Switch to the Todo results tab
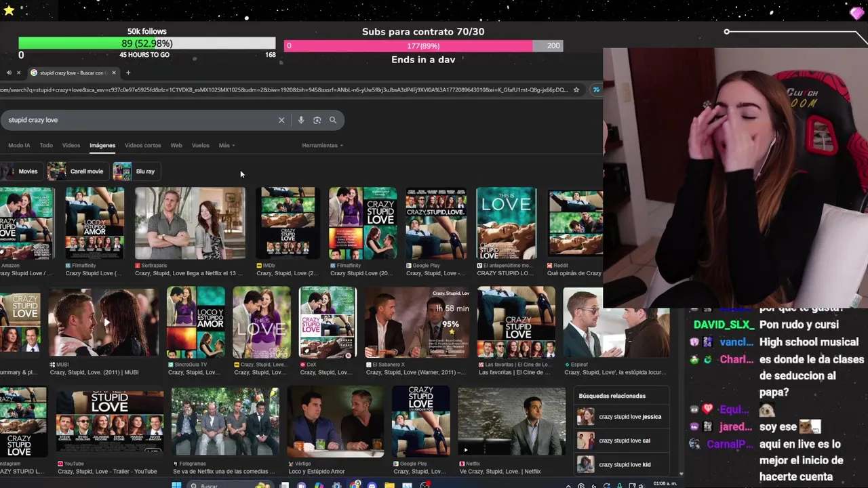868x488 pixels. [46, 145]
